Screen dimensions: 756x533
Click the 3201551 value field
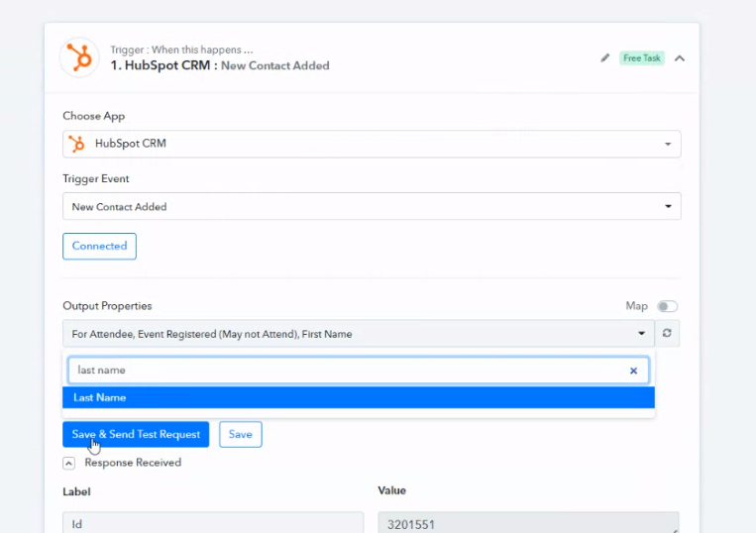click(x=528, y=523)
